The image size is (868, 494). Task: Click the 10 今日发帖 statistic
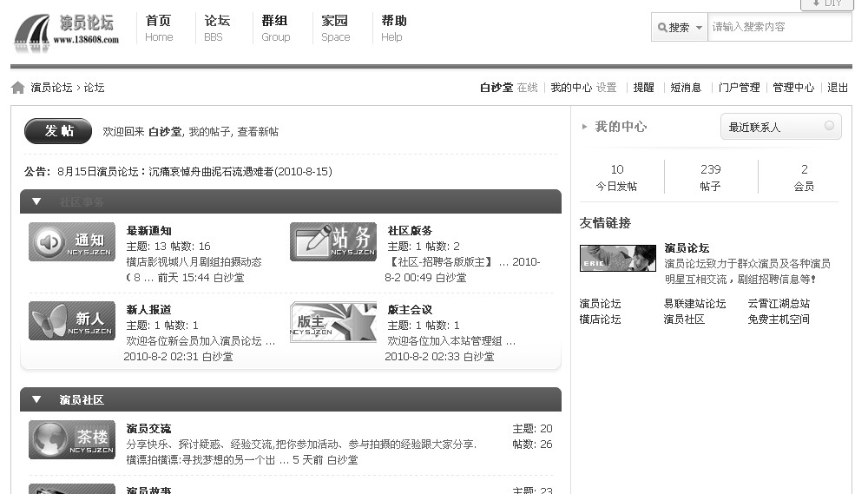(616, 177)
